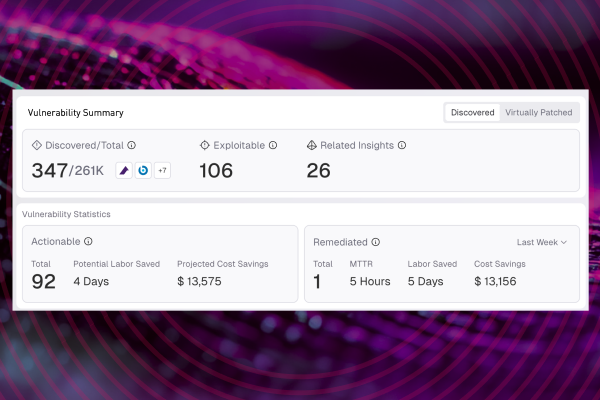The image size is (600, 400).
Task: Click the 106 exploitable count
Action: tap(216, 171)
